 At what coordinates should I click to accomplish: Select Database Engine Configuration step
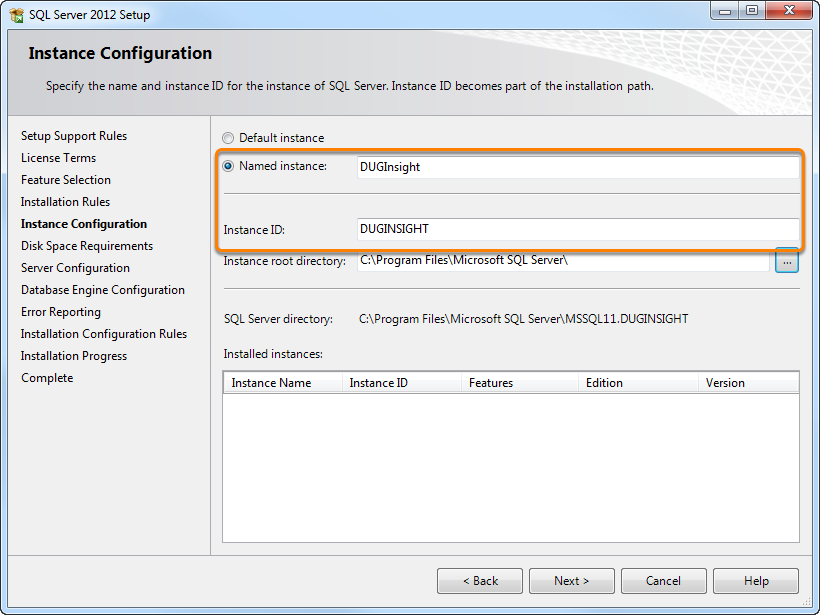tap(102, 290)
